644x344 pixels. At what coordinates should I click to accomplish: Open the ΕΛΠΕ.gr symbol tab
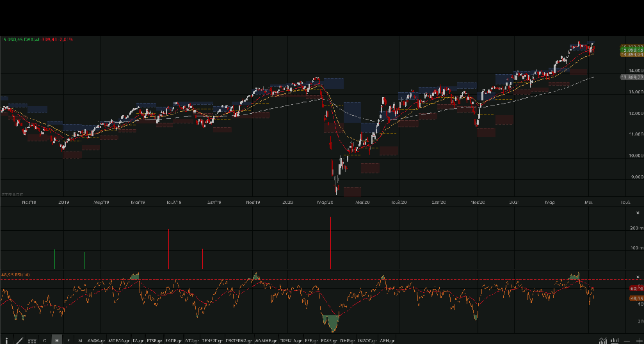pyautogui.click(x=173, y=341)
